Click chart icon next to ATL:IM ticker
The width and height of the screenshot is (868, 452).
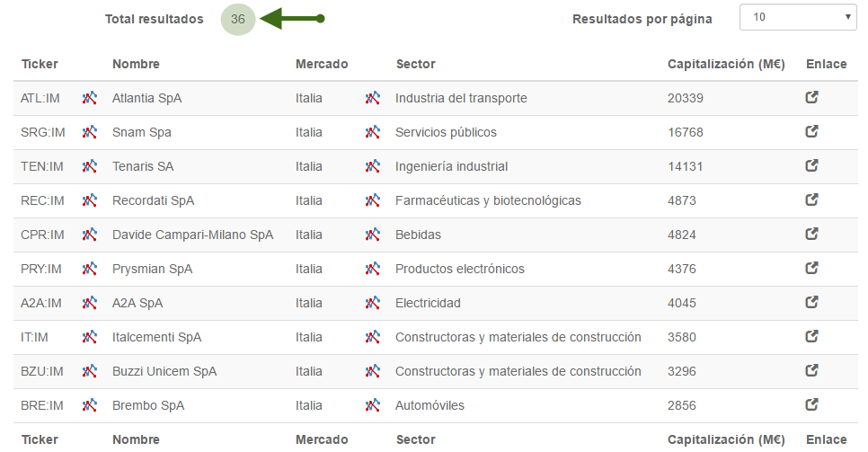click(90, 98)
